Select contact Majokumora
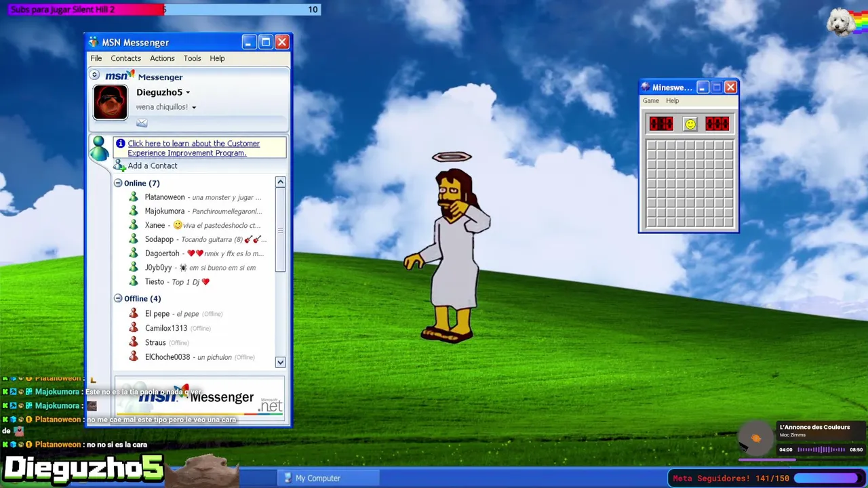The image size is (868, 488). pos(165,211)
